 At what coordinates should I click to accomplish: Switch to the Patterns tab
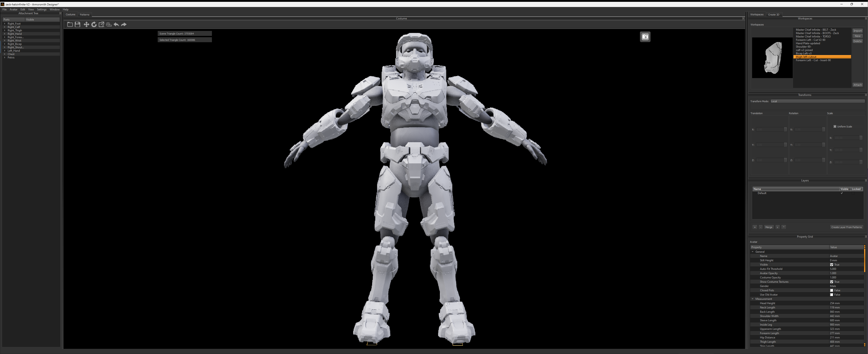click(x=84, y=14)
